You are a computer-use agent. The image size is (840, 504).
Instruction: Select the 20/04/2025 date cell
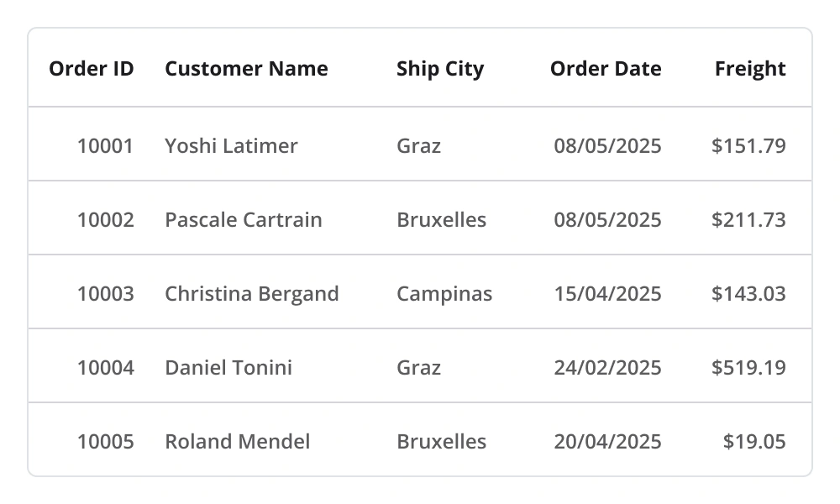click(607, 442)
